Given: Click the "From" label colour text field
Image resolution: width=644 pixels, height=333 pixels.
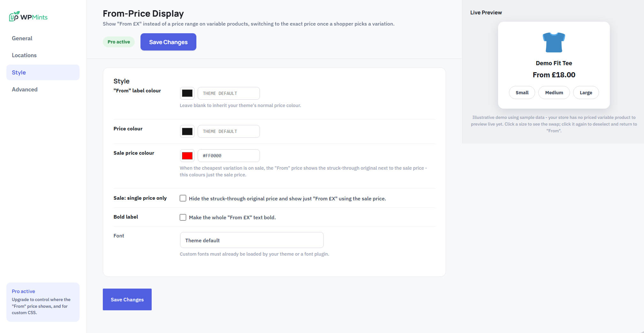Looking at the screenshot, I should tap(229, 93).
